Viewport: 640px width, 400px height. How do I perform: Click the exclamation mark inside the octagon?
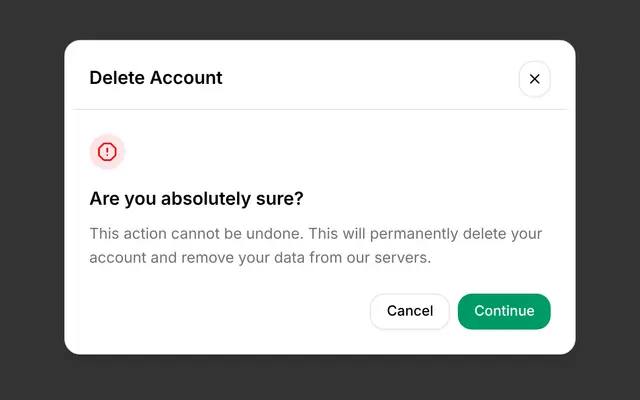[x=107, y=152]
